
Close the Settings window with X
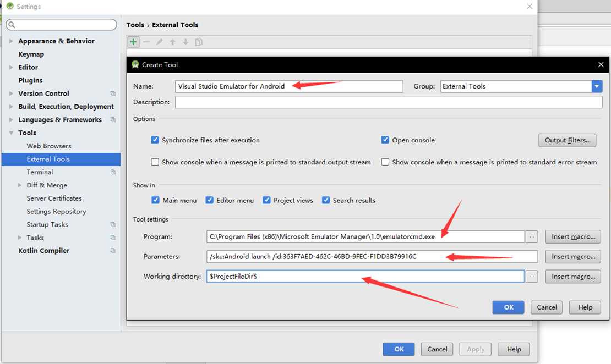tap(529, 6)
